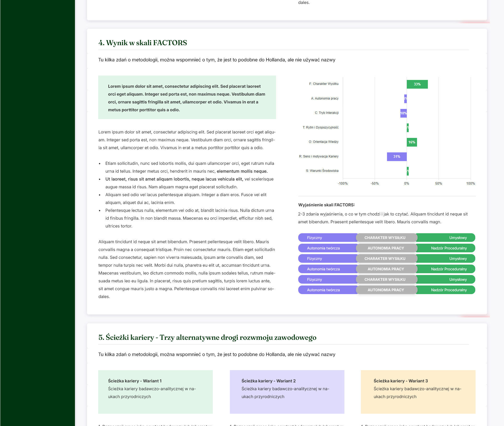Viewport: 504px width, 426px height.
Task: Click the '4. Wynik w skali FACTORS' heading
Action: point(143,43)
